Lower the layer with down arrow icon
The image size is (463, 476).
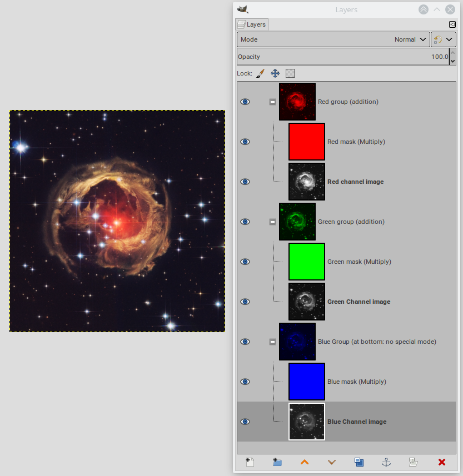332,462
